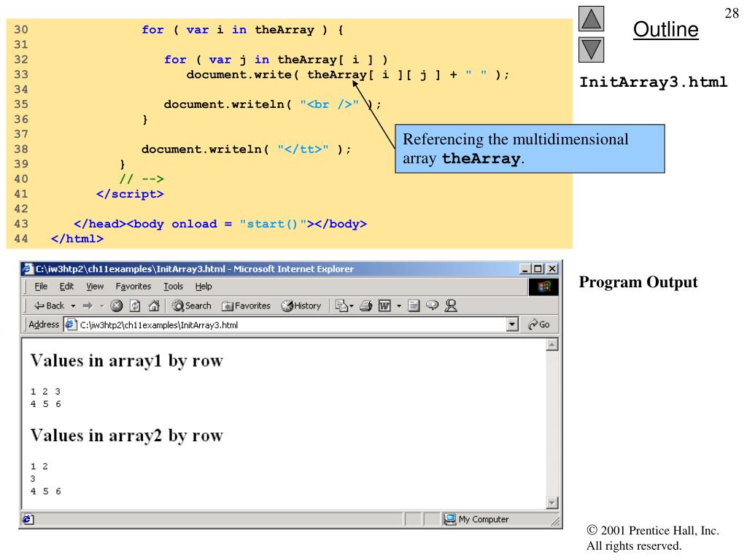
Task: Open the Search pane
Action: click(192, 306)
